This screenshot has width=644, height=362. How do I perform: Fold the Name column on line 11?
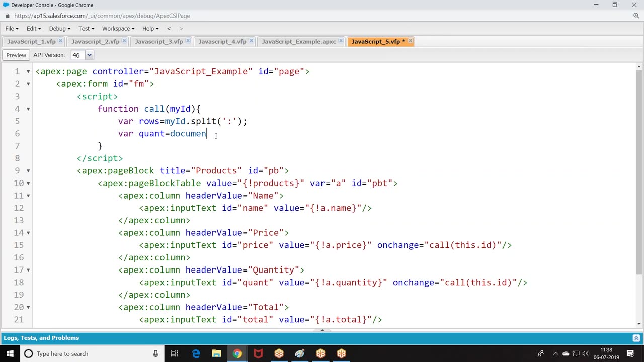coord(28,196)
